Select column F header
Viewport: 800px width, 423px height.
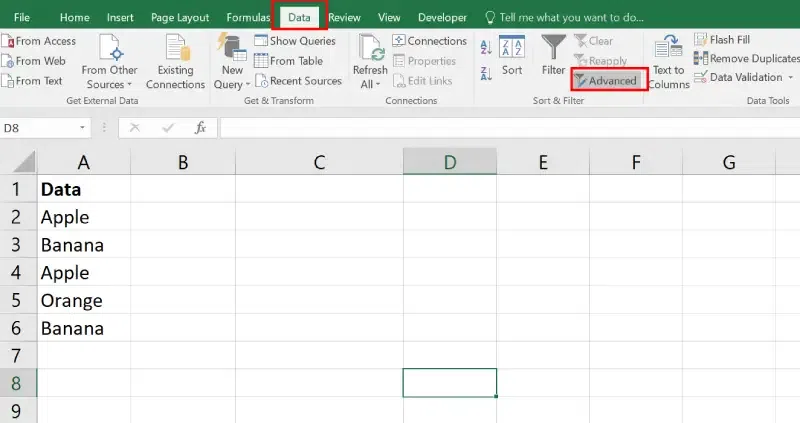pyautogui.click(x=636, y=162)
